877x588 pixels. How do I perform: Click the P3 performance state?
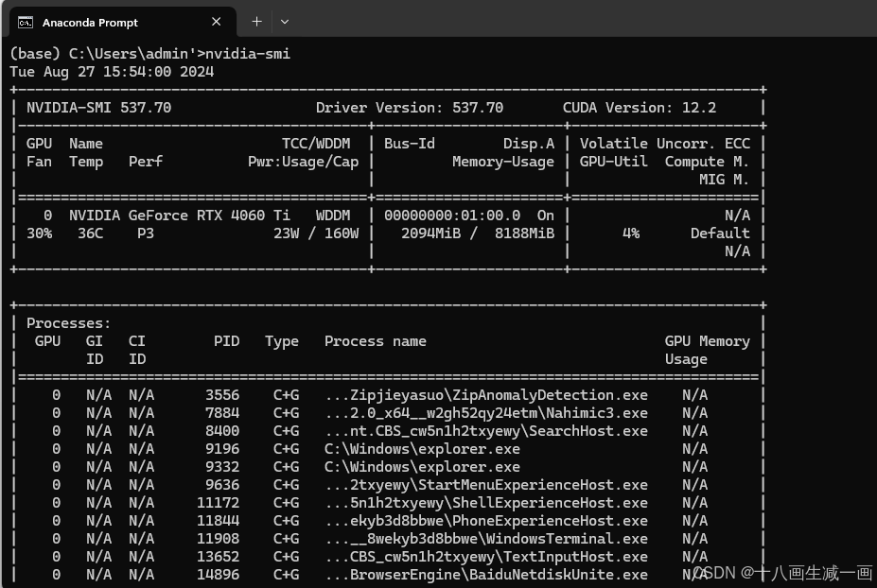click(x=146, y=233)
